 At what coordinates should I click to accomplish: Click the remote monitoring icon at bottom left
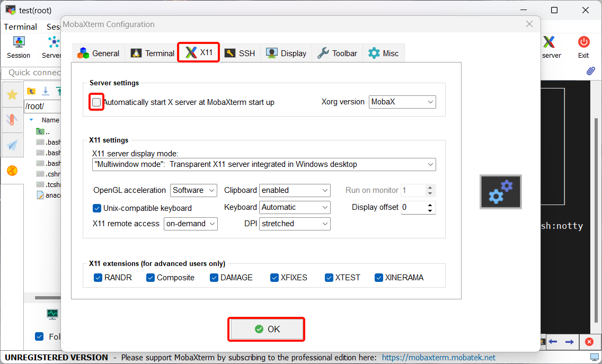(x=52, y=314)
